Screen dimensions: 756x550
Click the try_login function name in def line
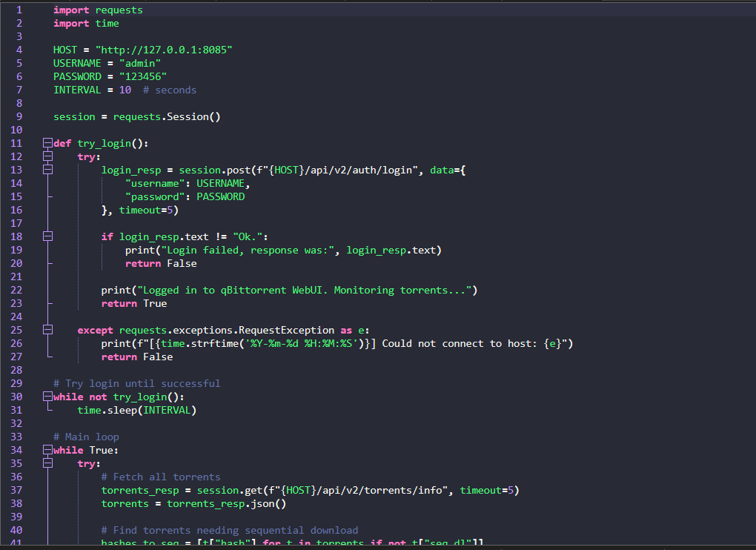pyautogui.click(x=105, y=144)
